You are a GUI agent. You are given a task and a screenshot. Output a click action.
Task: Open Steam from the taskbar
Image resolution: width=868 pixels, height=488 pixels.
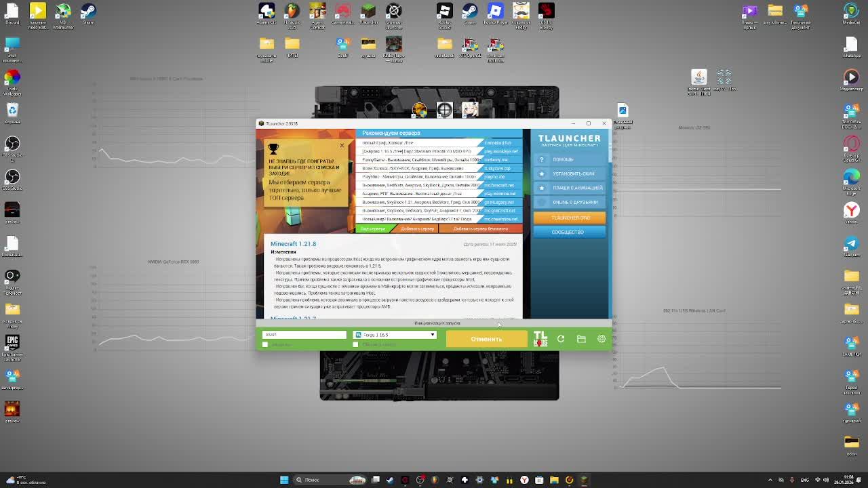tap(391, 480)
